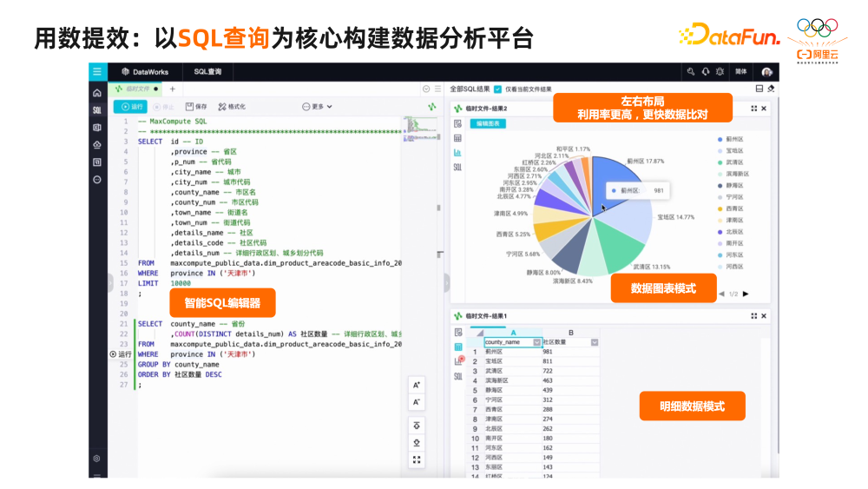Go to next legend page arrow
The image size is (868, 489).
(x=746, y=294)
